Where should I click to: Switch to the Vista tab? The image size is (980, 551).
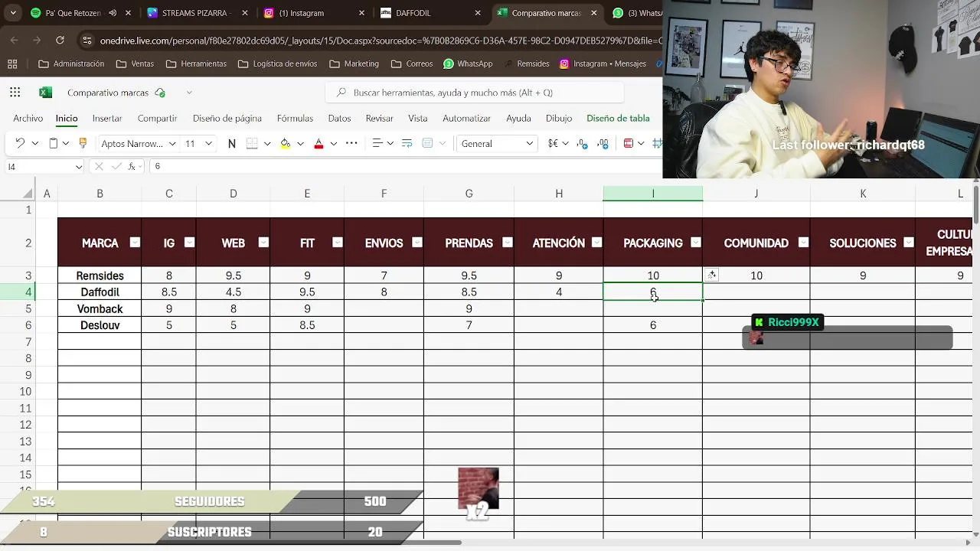(x=418, y=119)
